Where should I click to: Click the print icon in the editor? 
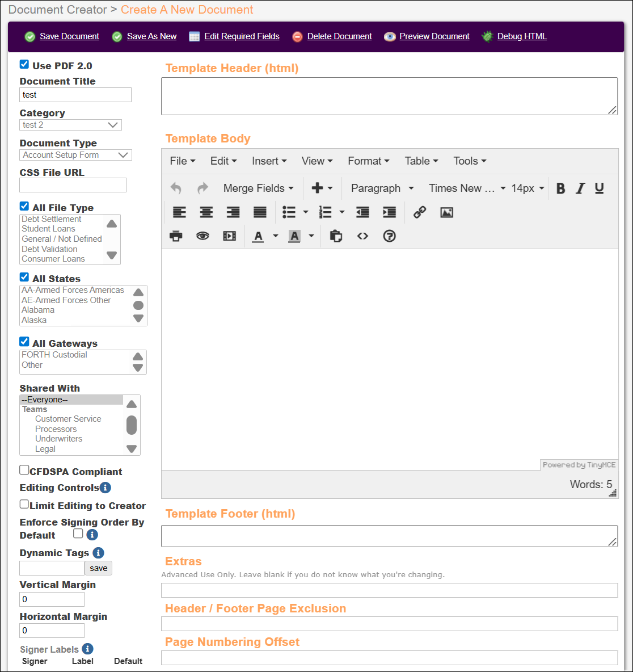pyautogui.click(x=176, y=236)
